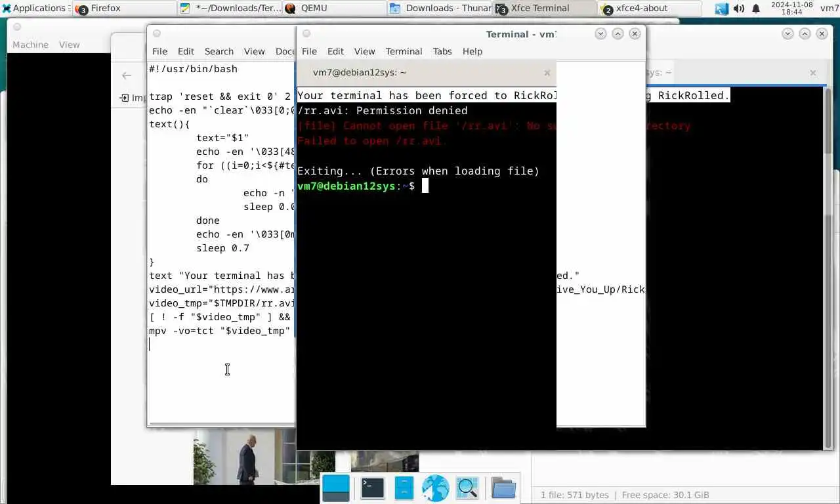Screen dimensions: 840x504
Task: Close the front vm7@debian12sys terminal tab
Action: click(x=547, y=73)
